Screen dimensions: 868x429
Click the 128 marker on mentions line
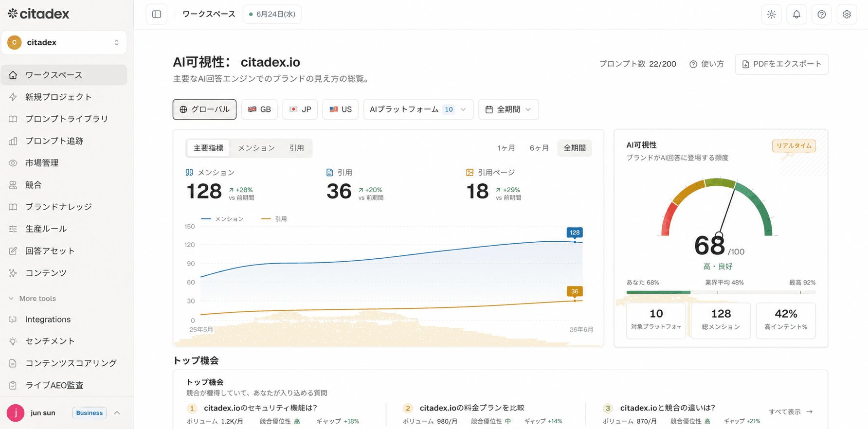coord(575,232)
